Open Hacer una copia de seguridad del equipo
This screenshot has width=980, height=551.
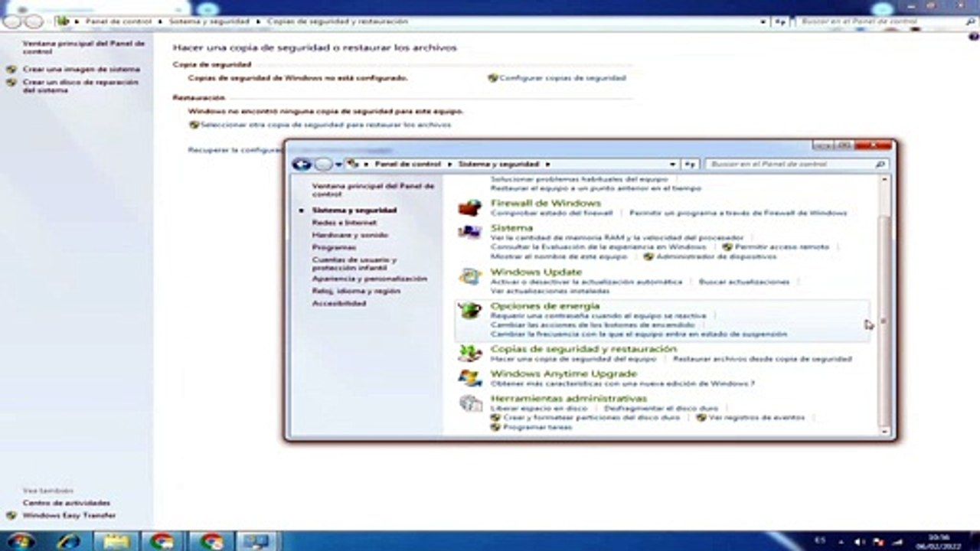point(573,358)
